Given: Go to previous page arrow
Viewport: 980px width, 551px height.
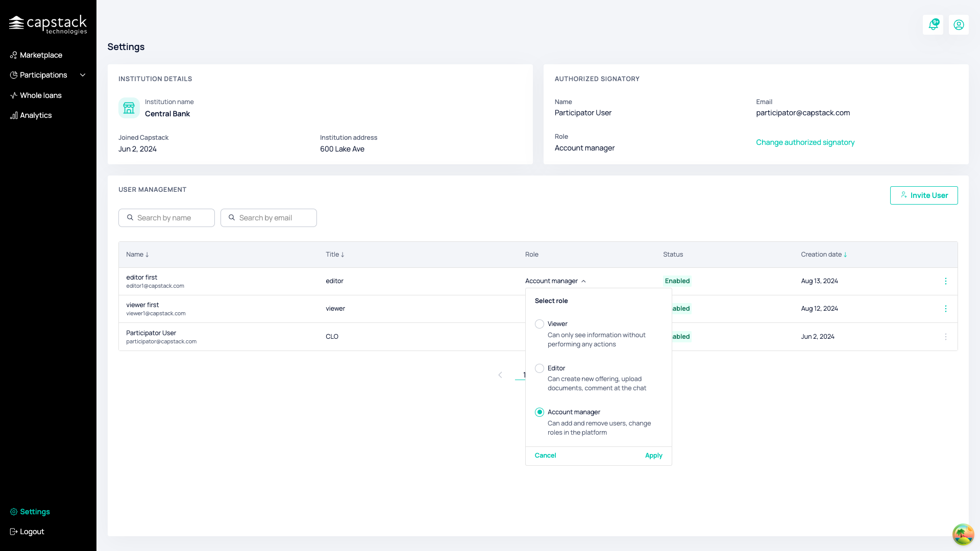Looking at the screenshot, I should [500, 375].
